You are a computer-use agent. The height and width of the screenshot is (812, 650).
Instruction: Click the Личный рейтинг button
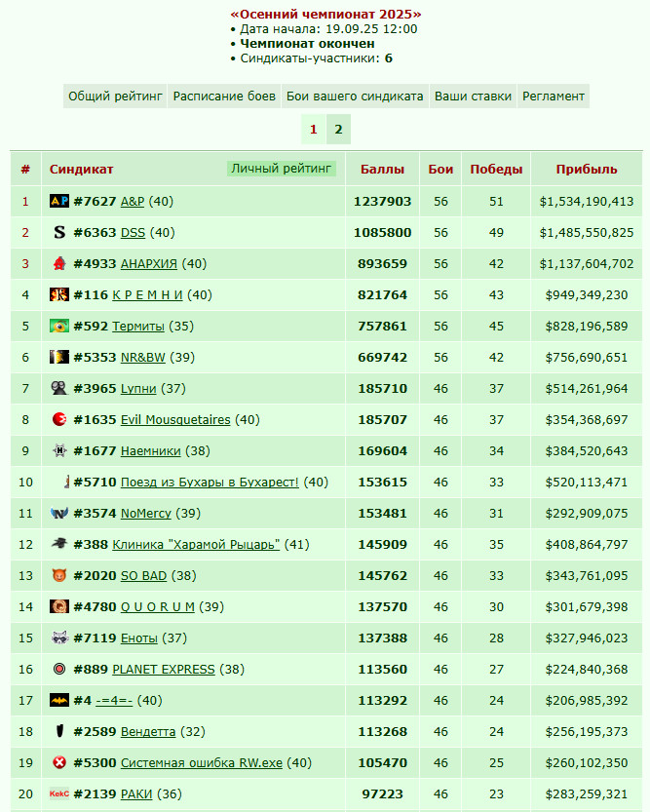point(281,169)
